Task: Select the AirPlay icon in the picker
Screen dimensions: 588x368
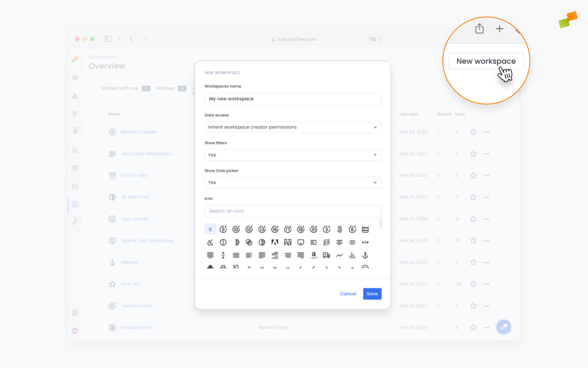Action: coord(301,242)
